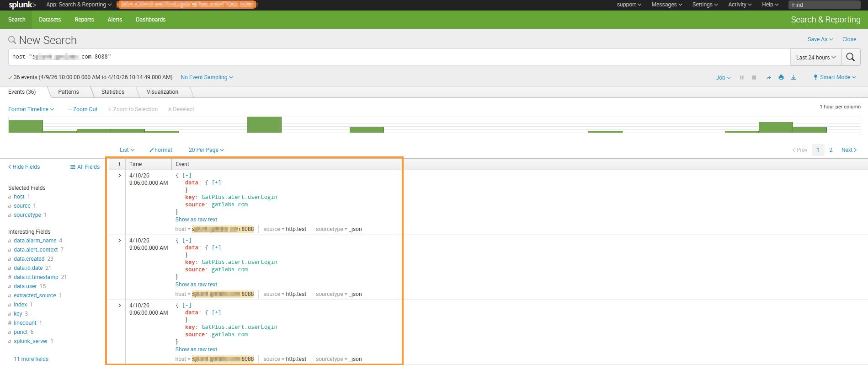This screenshot has width=868, height=365.
Task: Open the host selected field
Action: pyautogui.click(x=19, y=197)
